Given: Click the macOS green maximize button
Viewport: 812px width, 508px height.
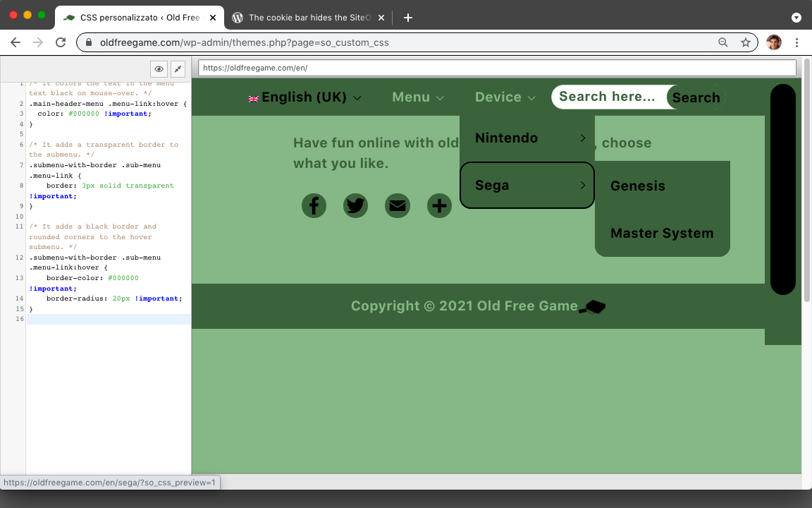Looking at the screenshot, I should click(42, 15).
